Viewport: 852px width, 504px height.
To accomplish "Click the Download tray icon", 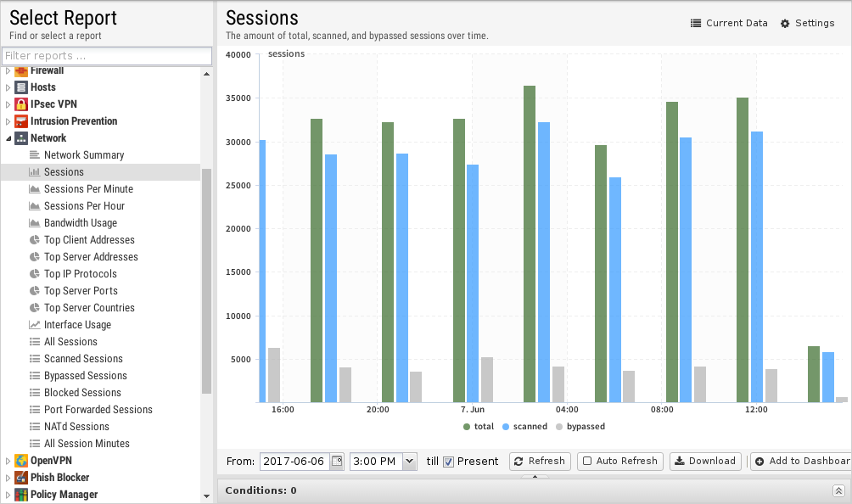I will [679, 461].
